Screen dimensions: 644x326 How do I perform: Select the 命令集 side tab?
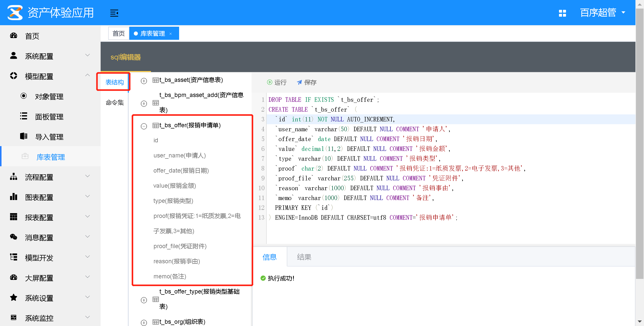coord(115,103)
